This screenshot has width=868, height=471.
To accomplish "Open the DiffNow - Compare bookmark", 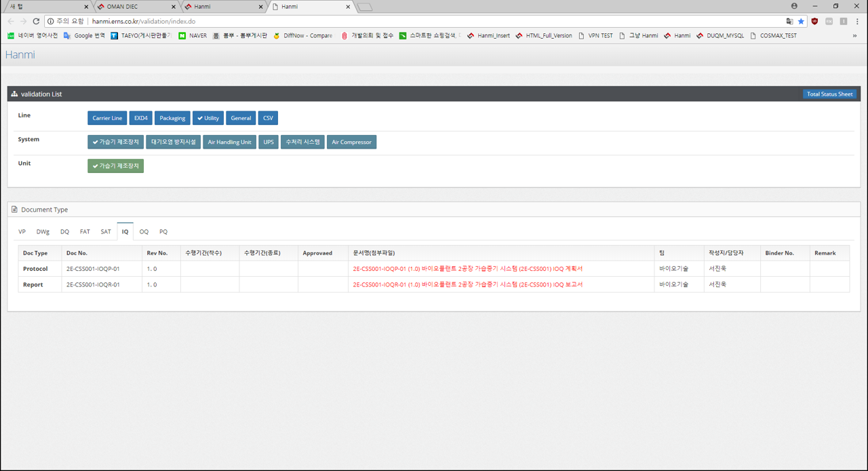I will point(303,35).
